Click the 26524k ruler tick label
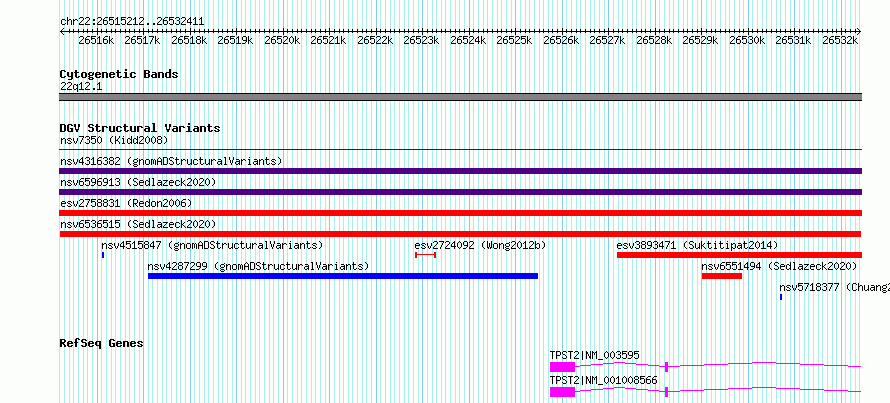This screenshot has height=403, width=890. [468, 40]
